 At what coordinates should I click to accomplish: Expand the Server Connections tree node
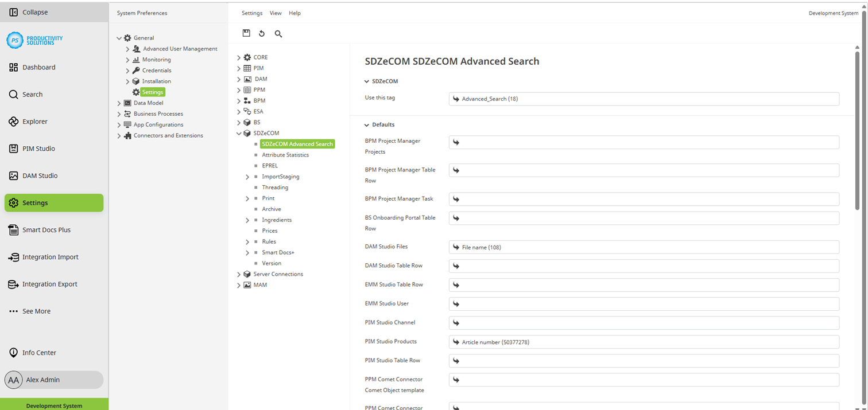tap(239, 274)
